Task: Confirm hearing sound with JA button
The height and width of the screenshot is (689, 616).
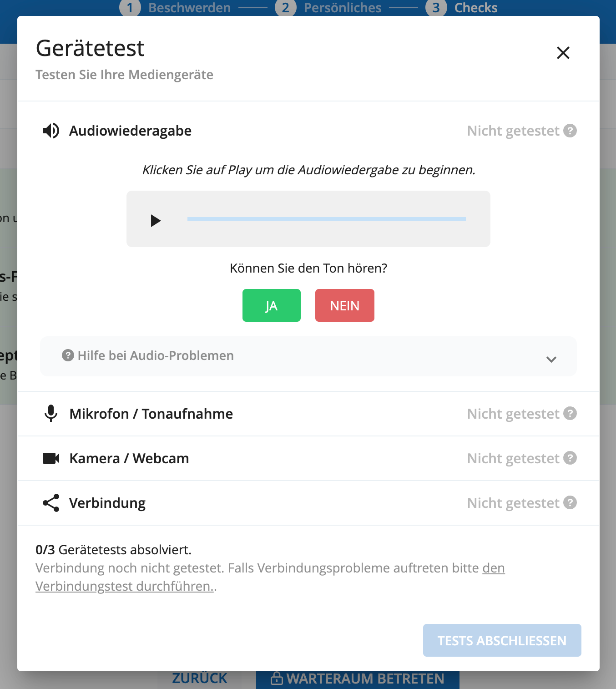Action: [x=271, y=305]
